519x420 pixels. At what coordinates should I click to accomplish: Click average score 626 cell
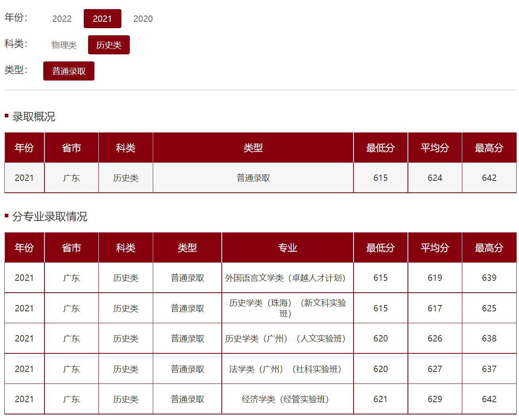point(435,338)
